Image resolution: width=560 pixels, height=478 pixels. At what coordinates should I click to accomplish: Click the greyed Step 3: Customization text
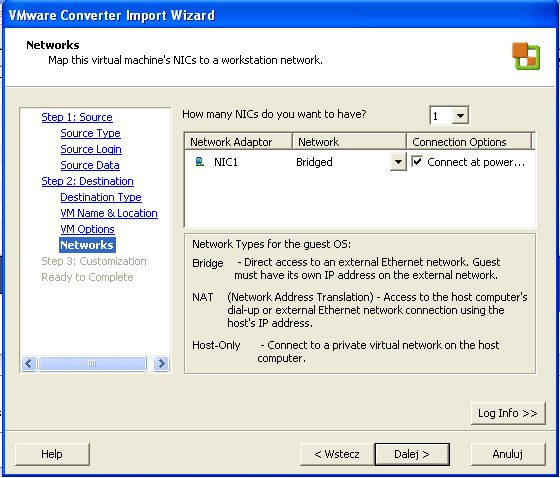(x=94, y=261)
